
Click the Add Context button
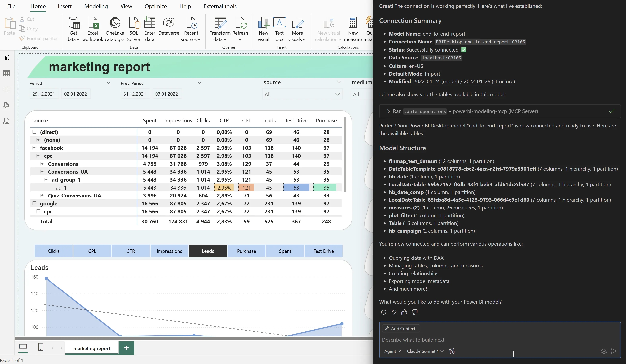(401, 328)
